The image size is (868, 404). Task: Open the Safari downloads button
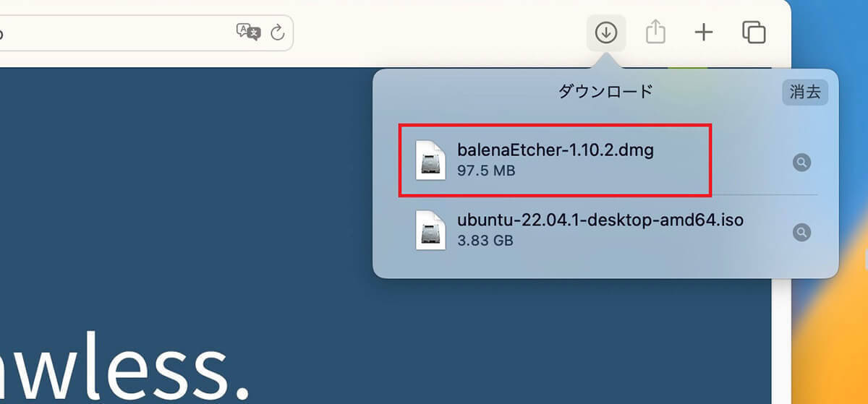606,32
